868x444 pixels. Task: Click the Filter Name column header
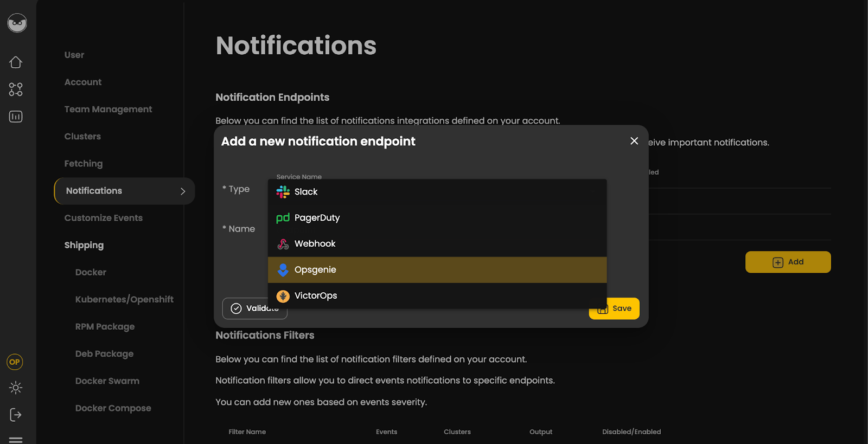coord(247,432)
